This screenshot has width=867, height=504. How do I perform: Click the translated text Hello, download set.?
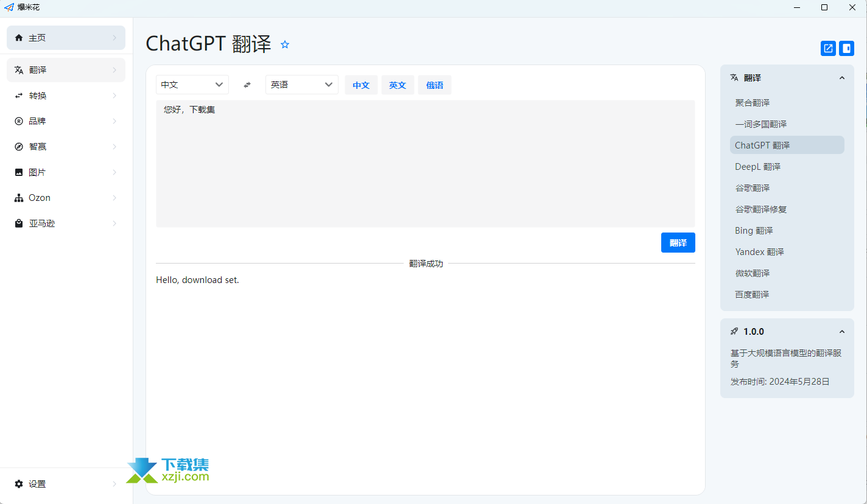tap(198, 280)
